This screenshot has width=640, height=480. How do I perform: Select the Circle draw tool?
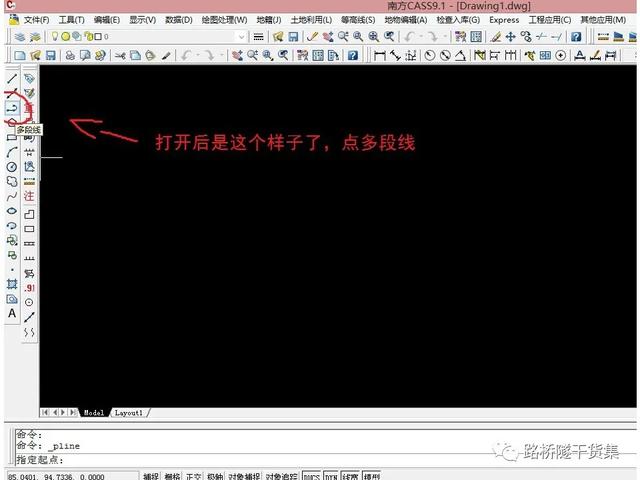(12, 167)
